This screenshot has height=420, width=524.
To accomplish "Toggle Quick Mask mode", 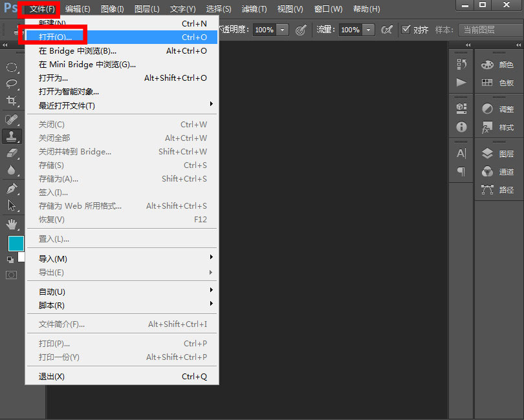I will [x=11, y=275].
